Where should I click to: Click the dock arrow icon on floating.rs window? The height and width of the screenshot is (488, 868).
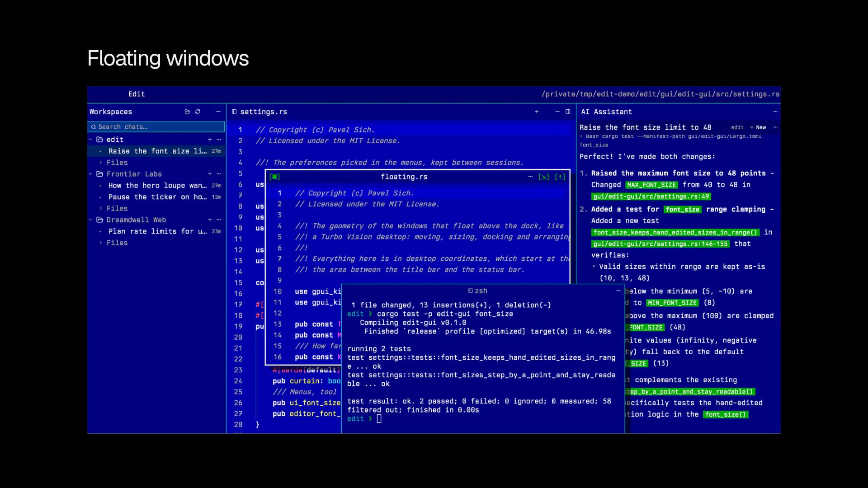pyautogui.click(x=544, y=177)
